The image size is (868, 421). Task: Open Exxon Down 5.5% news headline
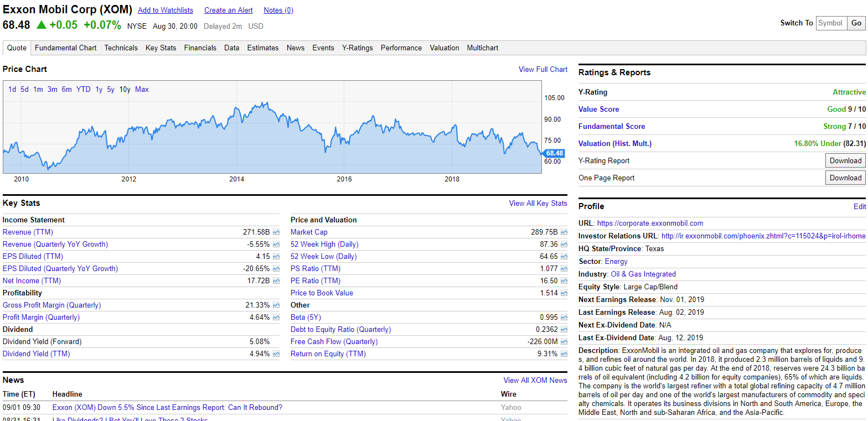coord(167,408)
